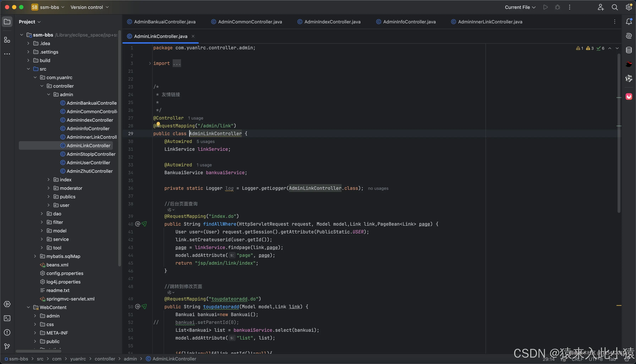Open the Terminal tool window
This screenshot has width=636, height=364.
coord(7,318)
